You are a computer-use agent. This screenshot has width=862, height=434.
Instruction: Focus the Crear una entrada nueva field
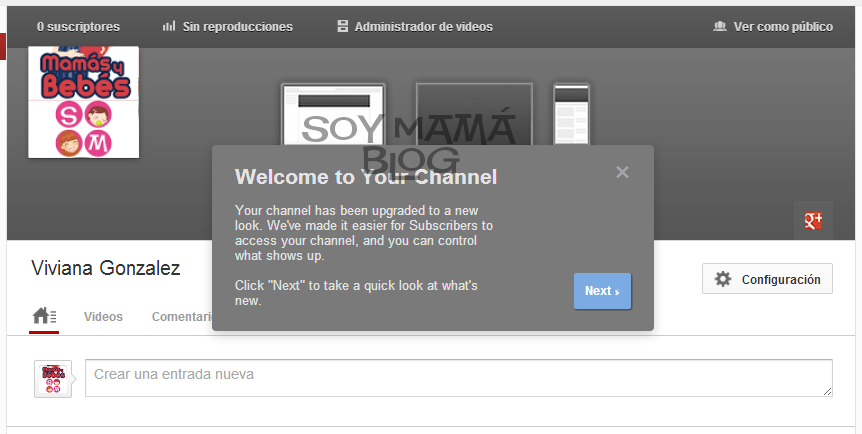pos(458,377)
